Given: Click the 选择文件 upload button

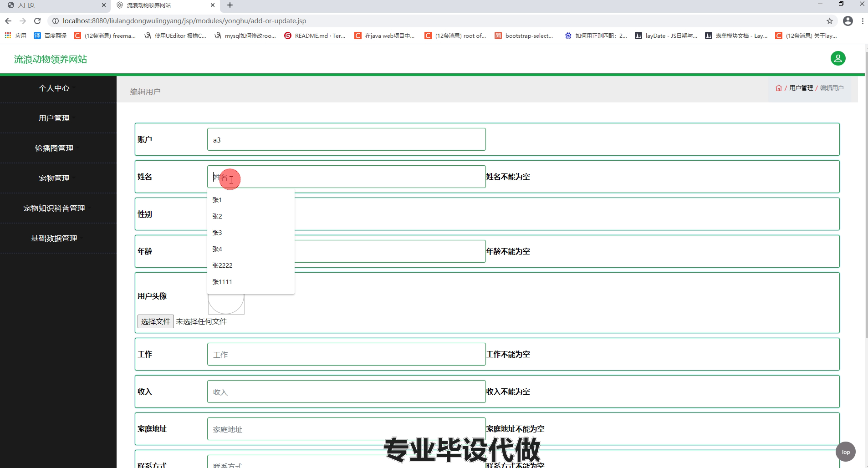Looking at the screenshot, I should click(155, 321).
